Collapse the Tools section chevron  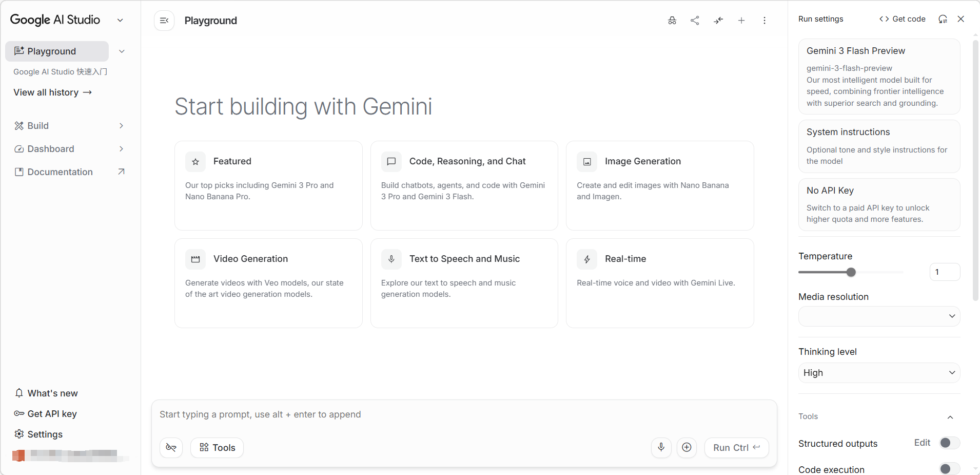[x=950, y=417]
